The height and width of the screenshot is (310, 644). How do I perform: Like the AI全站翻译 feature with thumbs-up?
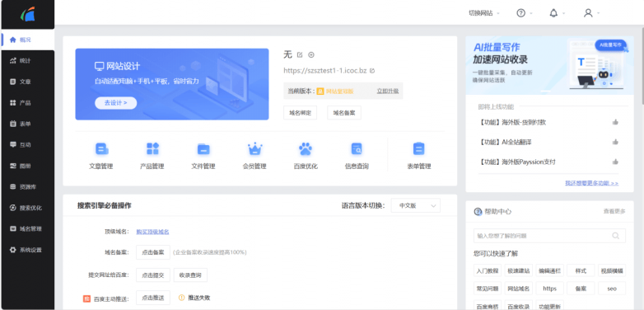coord(615,142)
